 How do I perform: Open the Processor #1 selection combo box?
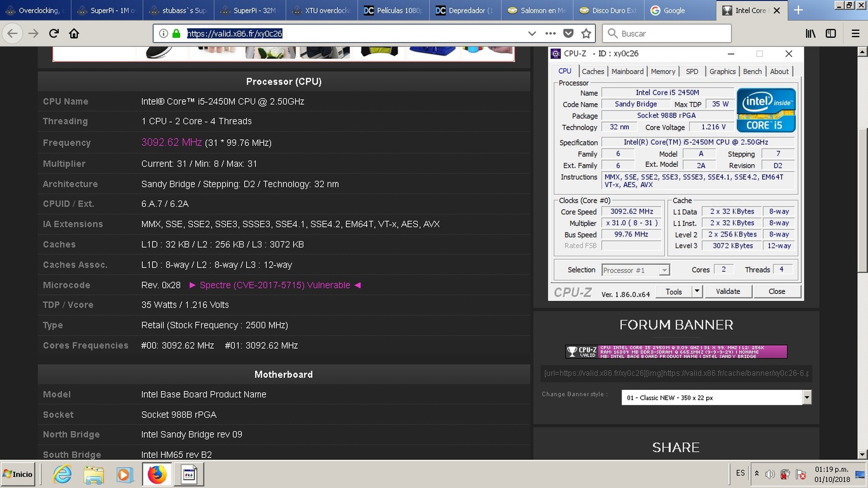coord(636,270)
